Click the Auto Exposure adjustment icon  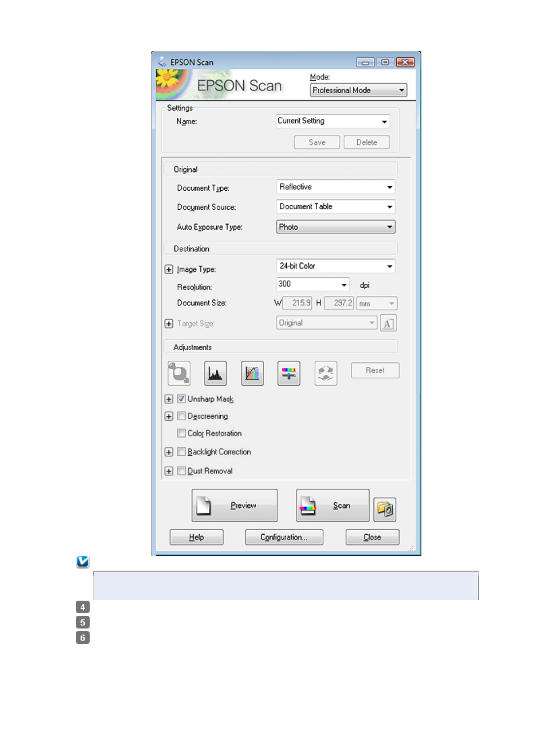(x=179, y=373)
